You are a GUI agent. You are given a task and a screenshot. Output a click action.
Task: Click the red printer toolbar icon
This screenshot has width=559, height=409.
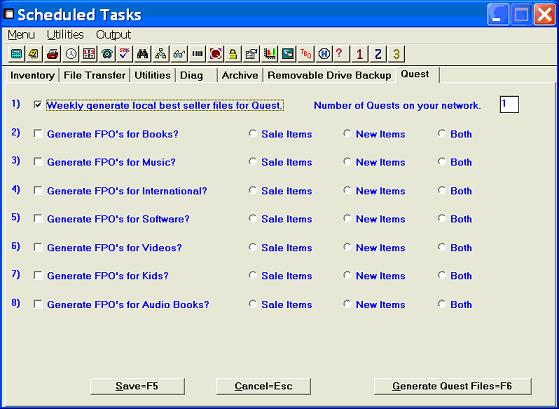click(x=52, y=54)
